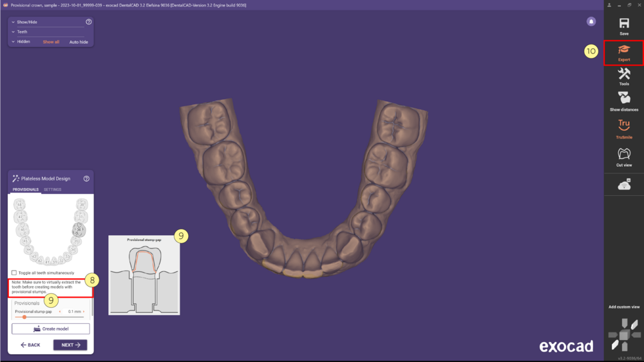Screen dimensions: 644x362
Task: Select tooth 37 in the tooth chart
Action: 80,216
